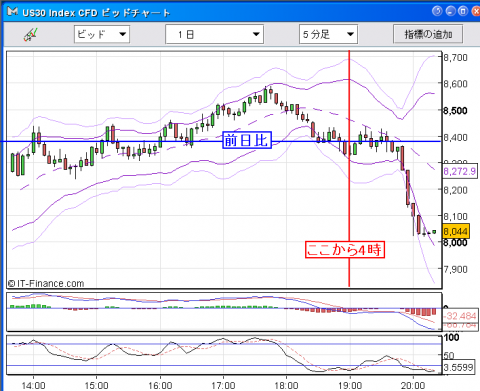The image size is (480, 391).
Task: Click the 8,500 price axis label
Action: point(455,110)
